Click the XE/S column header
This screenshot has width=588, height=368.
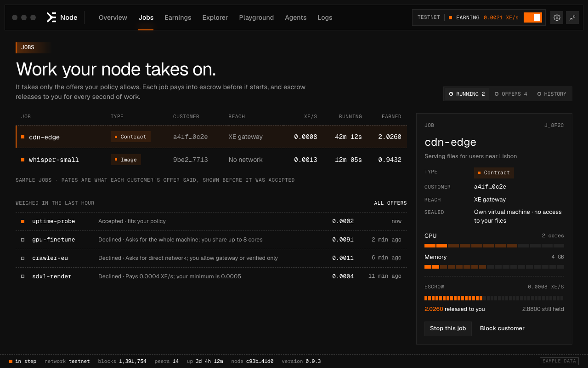311,117
